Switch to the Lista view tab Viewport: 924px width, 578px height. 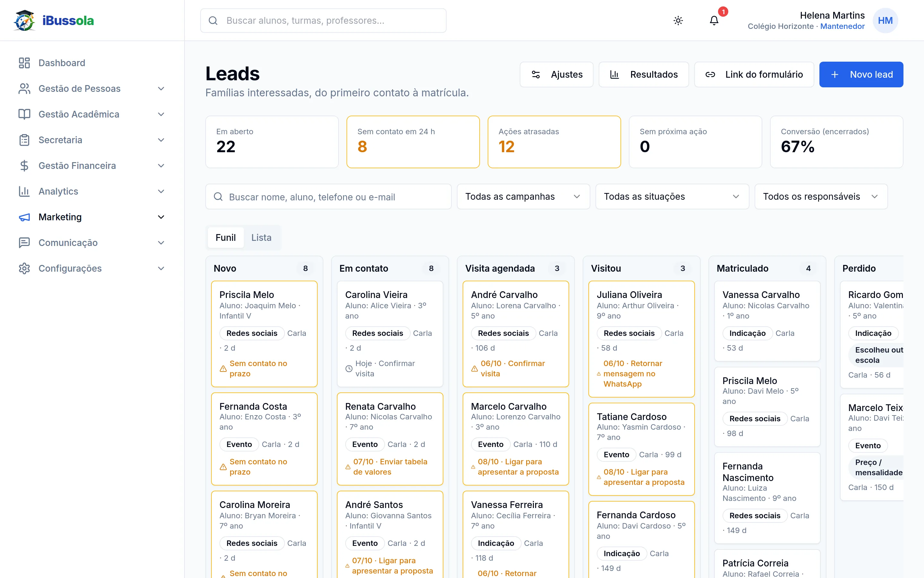[x=261, y=238]
